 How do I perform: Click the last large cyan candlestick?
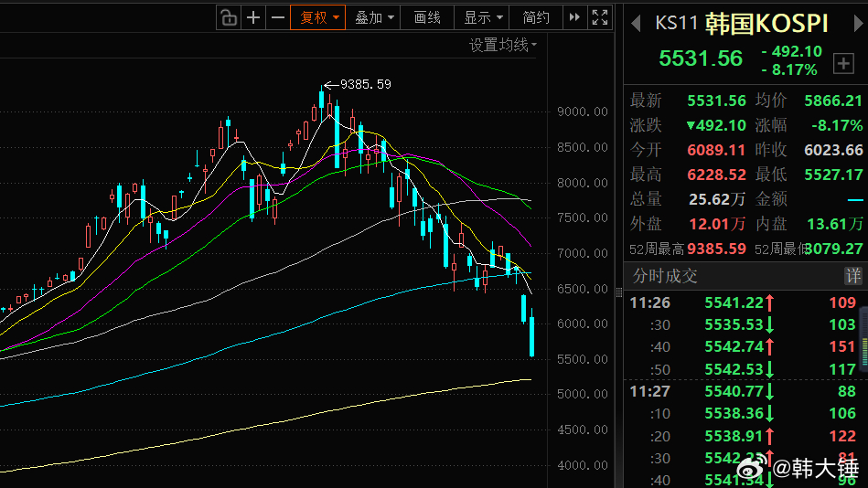[x=532, y=334]
